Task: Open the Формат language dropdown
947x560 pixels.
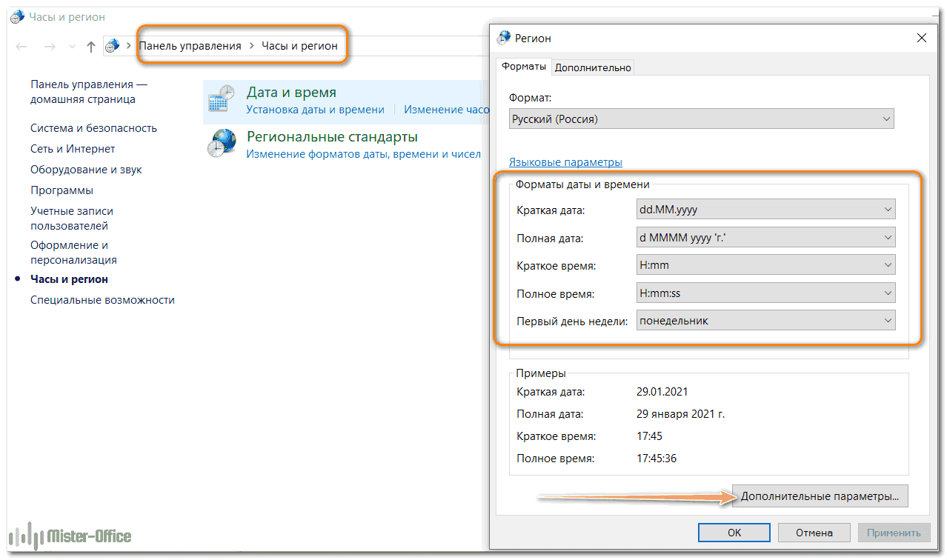Action: point(701,119)
